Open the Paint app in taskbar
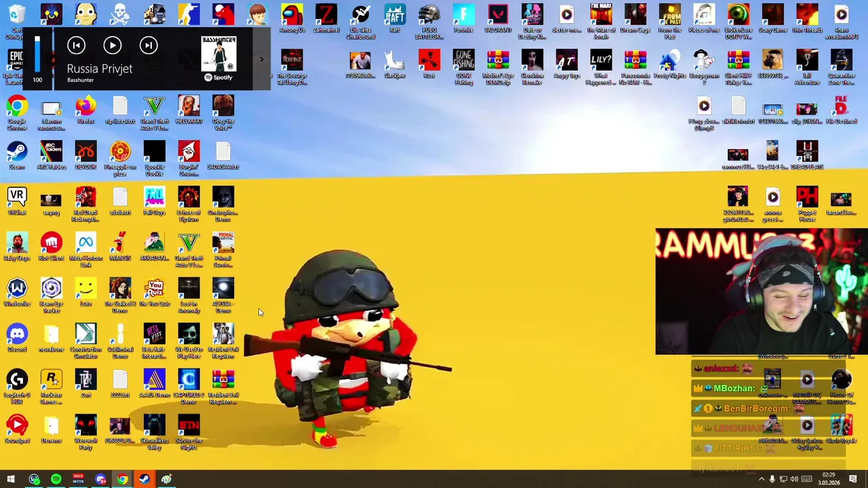868x488 pixels. [166, 480]
